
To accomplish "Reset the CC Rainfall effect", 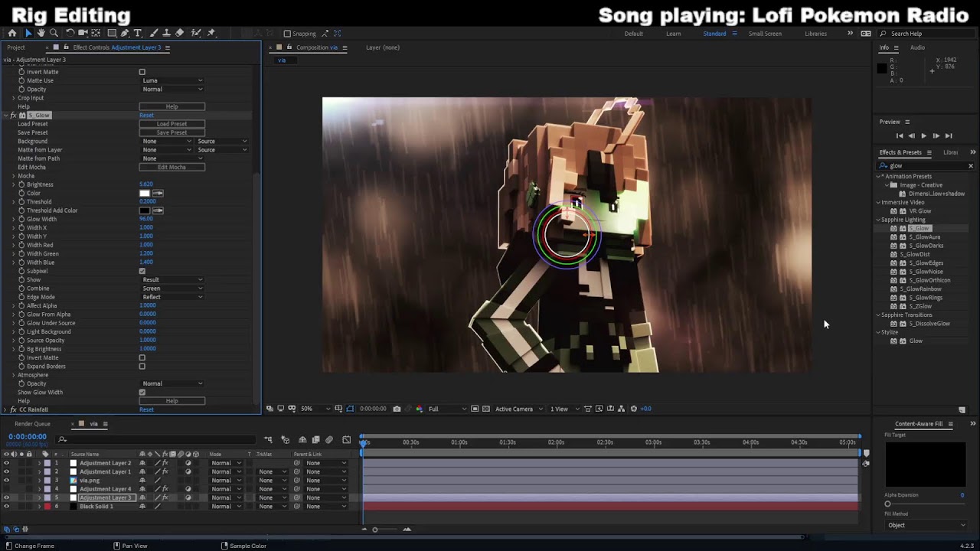I will pos(146,410).
